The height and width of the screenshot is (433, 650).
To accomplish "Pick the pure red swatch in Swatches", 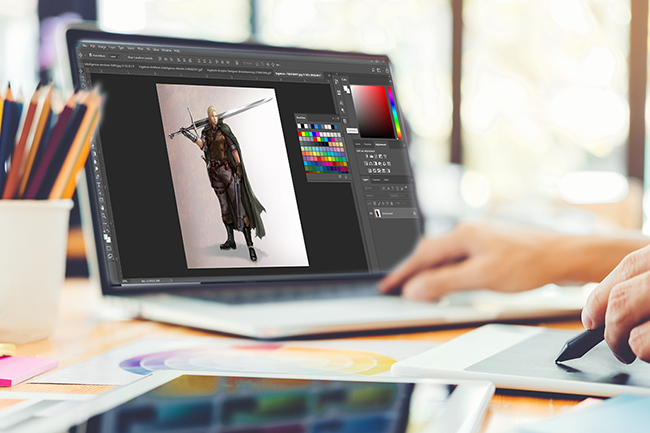I will 300,134.
